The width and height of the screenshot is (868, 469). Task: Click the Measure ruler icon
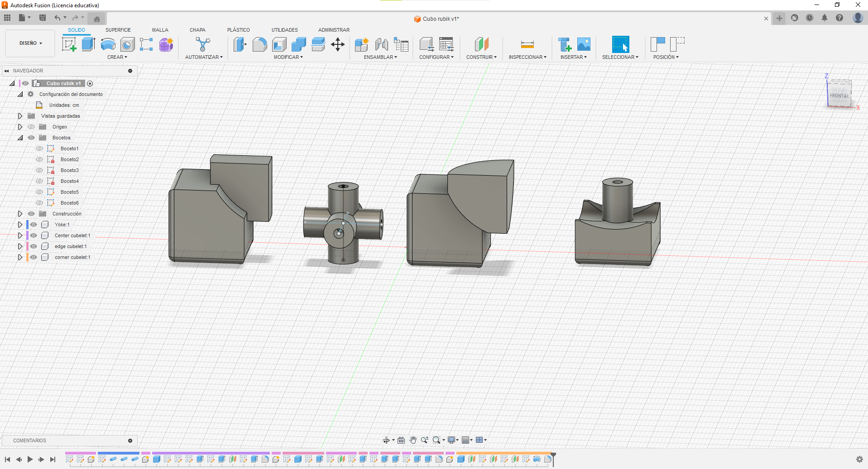coord(527,44)
